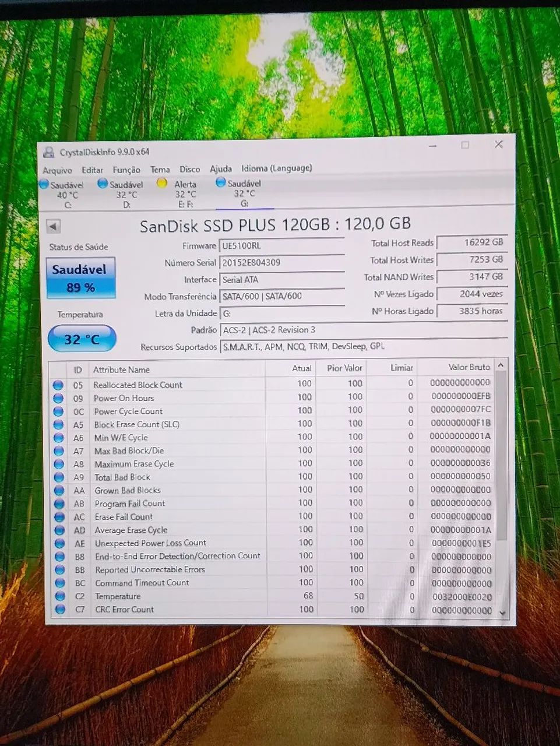Click the Total NAND Writes value 3147 GB
This screenshot has width=560, height=746.
pos(472,277)
